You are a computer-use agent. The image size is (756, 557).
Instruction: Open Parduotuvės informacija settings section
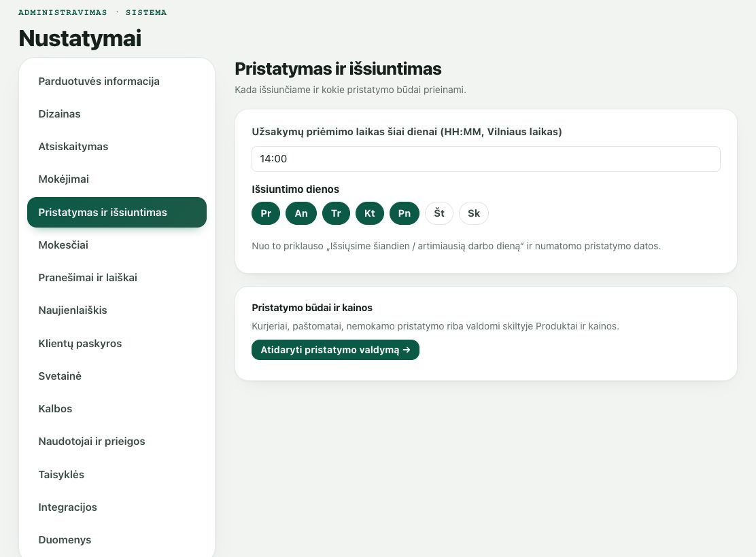pyautogui.click(x=117, y=82)
